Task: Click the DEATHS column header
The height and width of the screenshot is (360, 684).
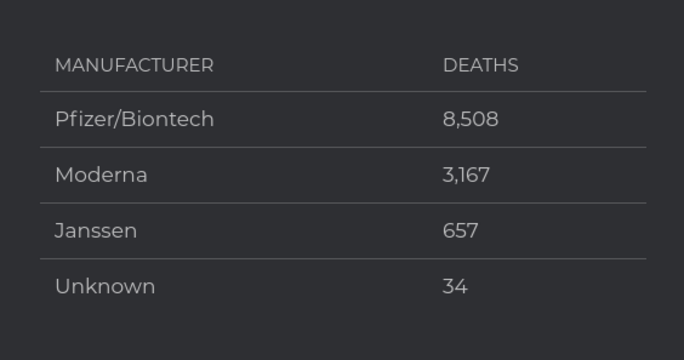Action: coord(481,65)
